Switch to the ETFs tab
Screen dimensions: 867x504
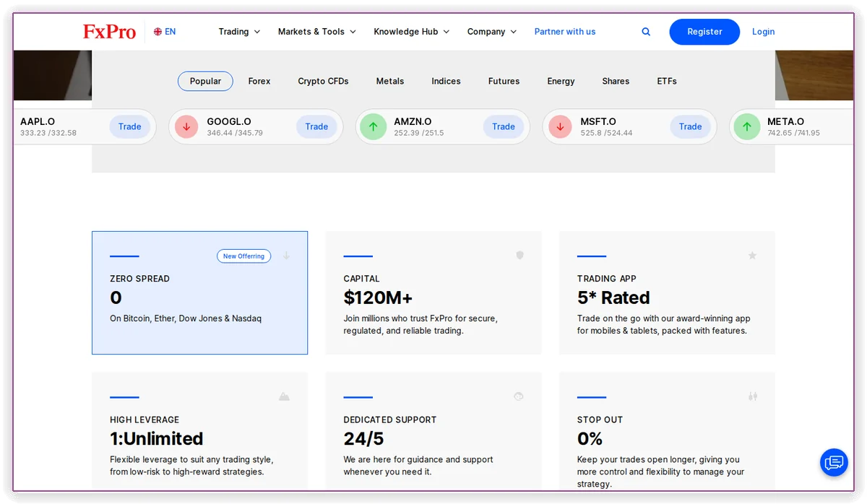click(x=667, y=82)
